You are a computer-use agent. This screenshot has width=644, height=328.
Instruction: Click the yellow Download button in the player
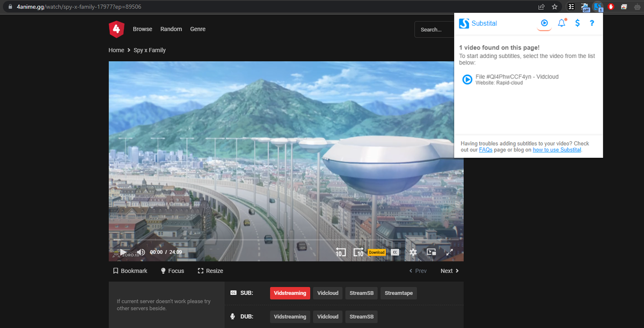(377, 252)
